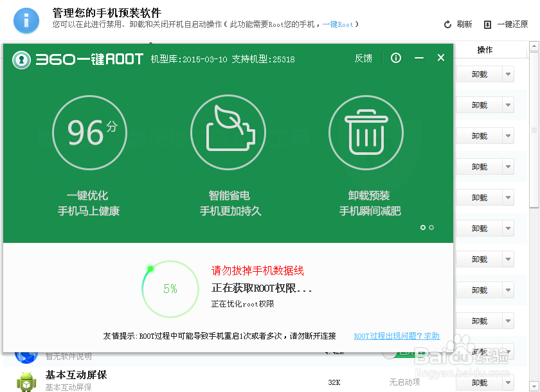The height and width of the screenshot is (392, 540).
Task: Click the 一键还原 text label
Action: (x=512, y=24)
